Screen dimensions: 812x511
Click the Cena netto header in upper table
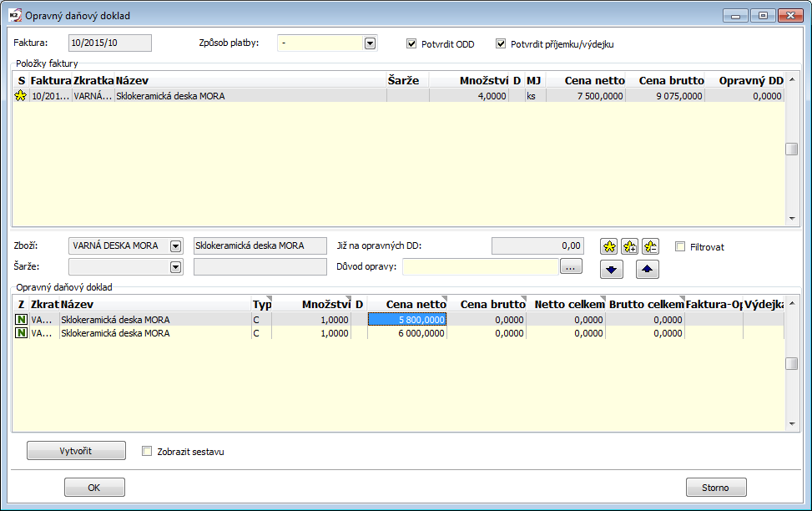(x=586, y=80)
